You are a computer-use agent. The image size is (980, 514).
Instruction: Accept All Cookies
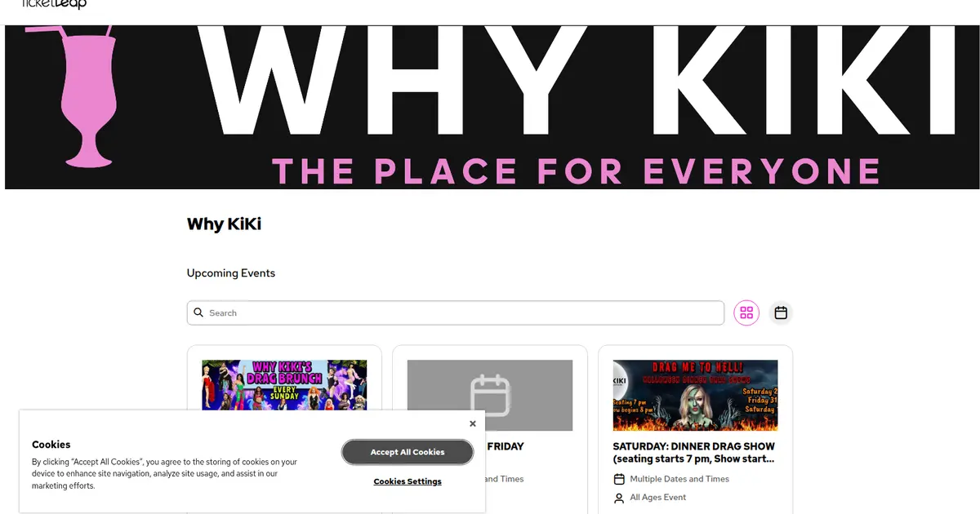pos(408,452)
